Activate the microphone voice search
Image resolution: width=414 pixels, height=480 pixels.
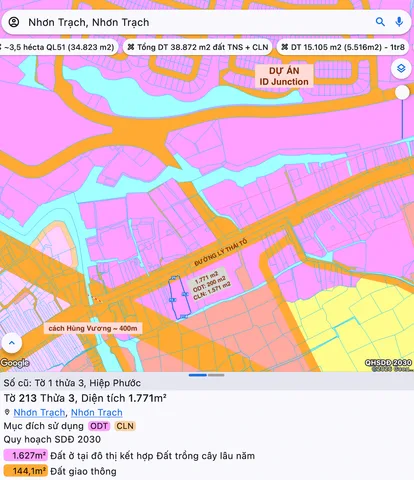[x=399, y=22]
